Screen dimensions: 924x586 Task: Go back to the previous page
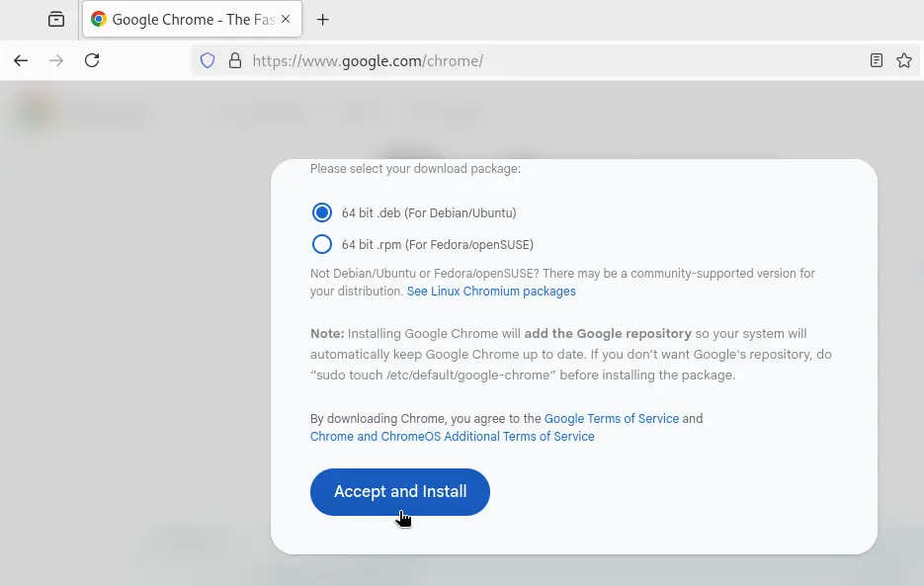pos(21,60)
